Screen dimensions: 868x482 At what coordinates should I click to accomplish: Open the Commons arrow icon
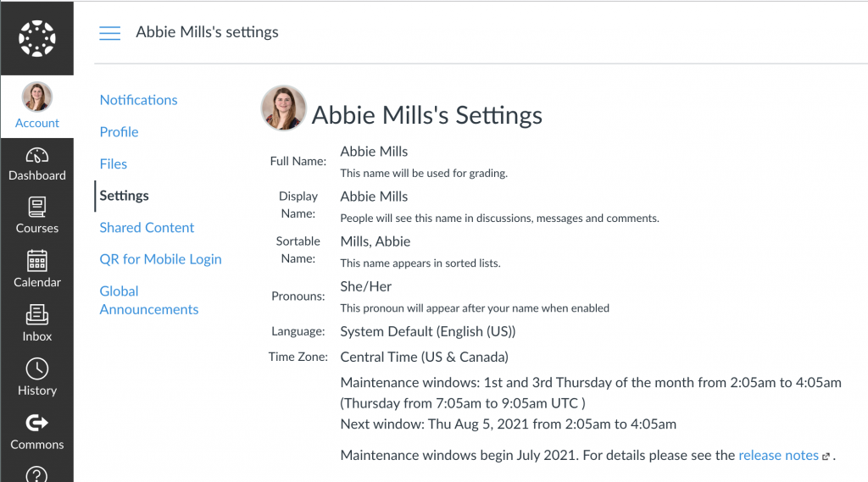36,423
